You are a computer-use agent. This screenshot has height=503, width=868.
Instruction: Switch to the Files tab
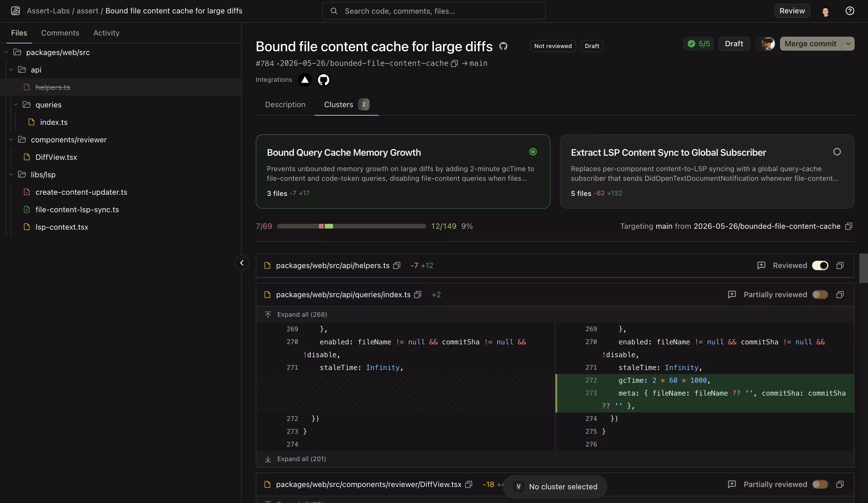point(19,33)
